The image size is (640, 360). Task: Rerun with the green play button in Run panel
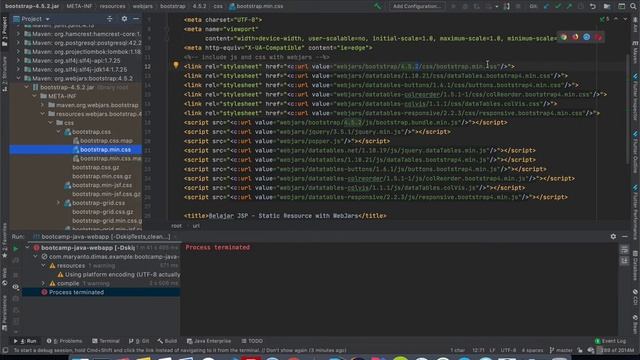point(16,248)
